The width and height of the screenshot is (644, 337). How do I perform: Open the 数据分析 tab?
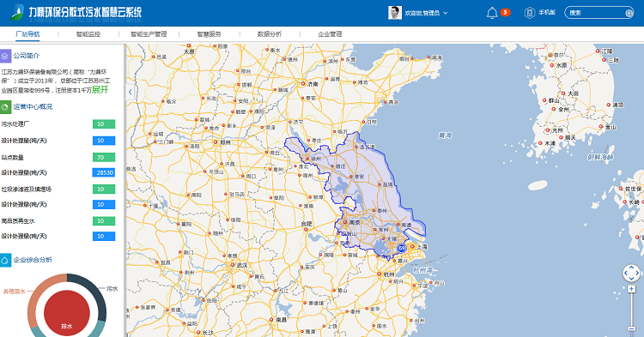tap(270, 34)
